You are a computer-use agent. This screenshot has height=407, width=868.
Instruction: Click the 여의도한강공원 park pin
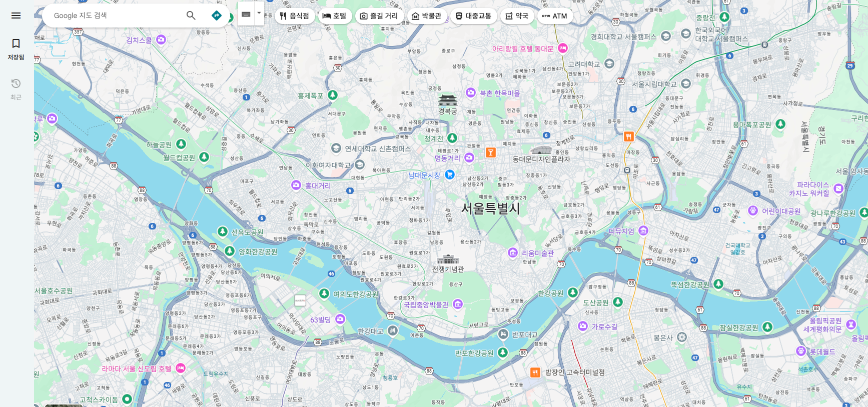pos(324,293)
